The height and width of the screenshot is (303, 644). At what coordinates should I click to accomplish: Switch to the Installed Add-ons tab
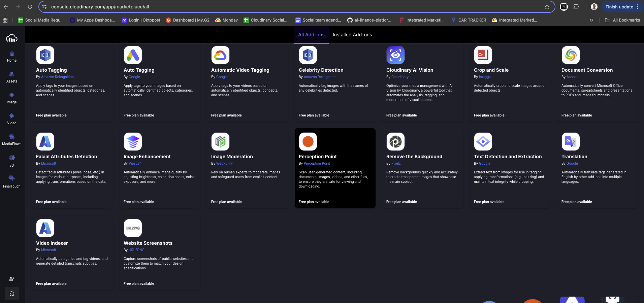(x=352, y=35)
